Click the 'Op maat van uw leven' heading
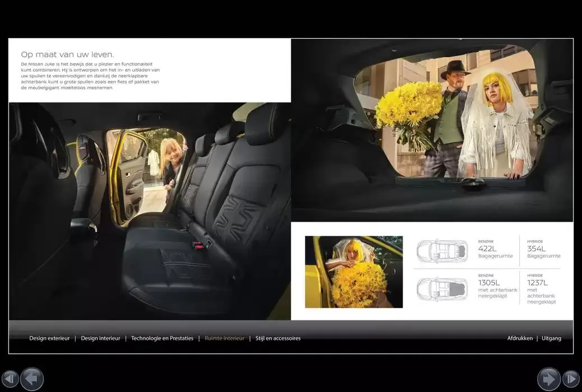The image size is (582, 392). 67,54
